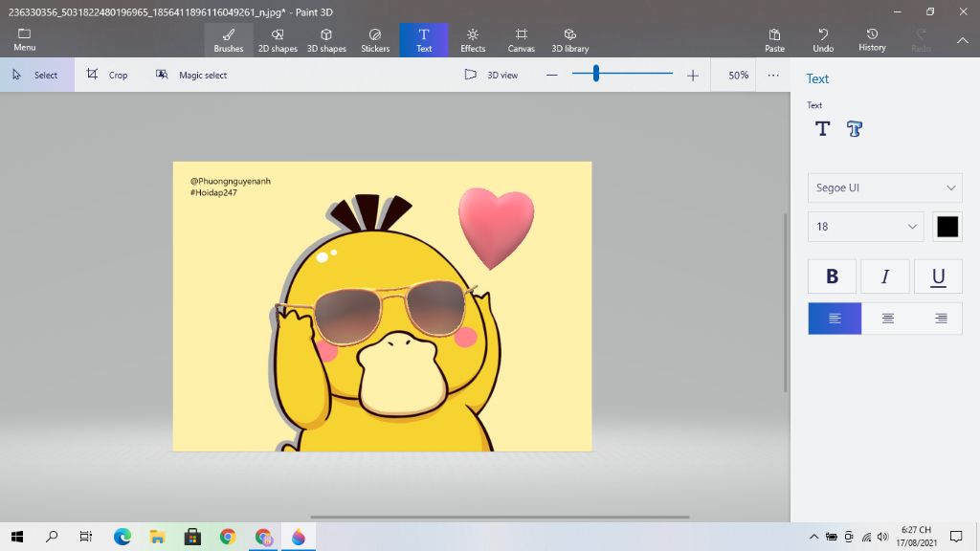The image size is (980, 551).
Task: Toggle Italic formatting
Action: [x=885, y=276]
